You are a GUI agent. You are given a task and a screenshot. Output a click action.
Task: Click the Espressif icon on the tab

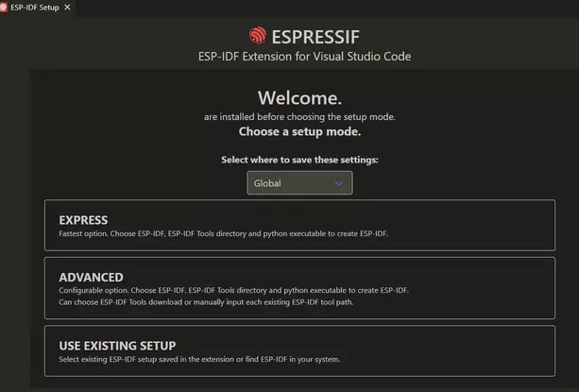[4, 8]
